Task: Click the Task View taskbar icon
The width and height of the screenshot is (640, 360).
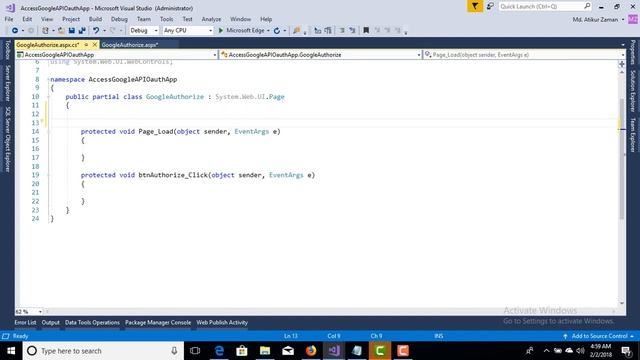Action: coord(195,351)
